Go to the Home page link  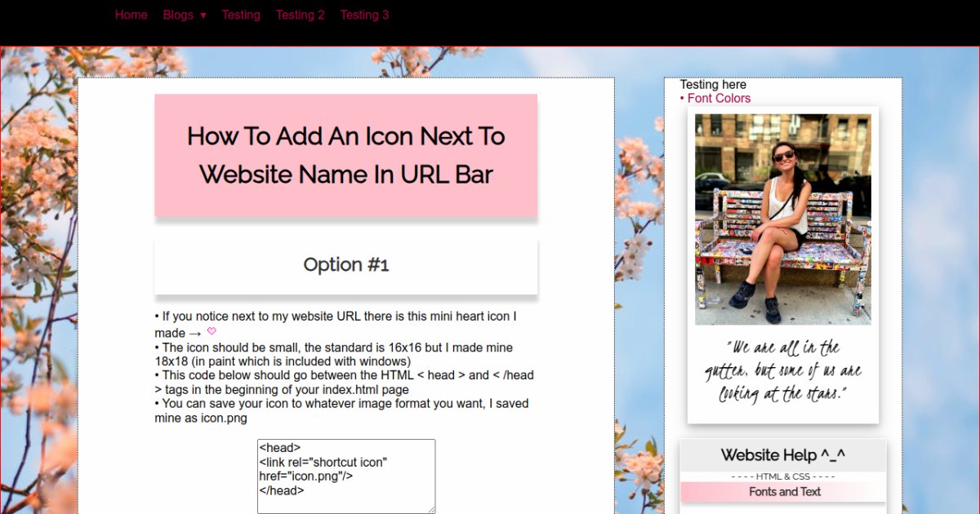click(131, 15)
